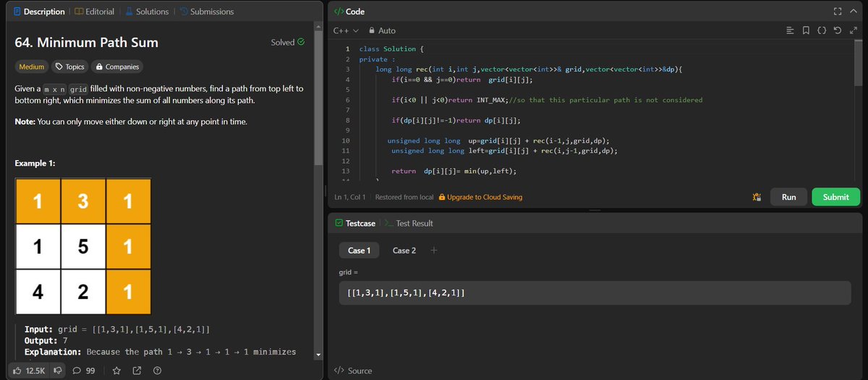Open C++ language dropdown

346,31
